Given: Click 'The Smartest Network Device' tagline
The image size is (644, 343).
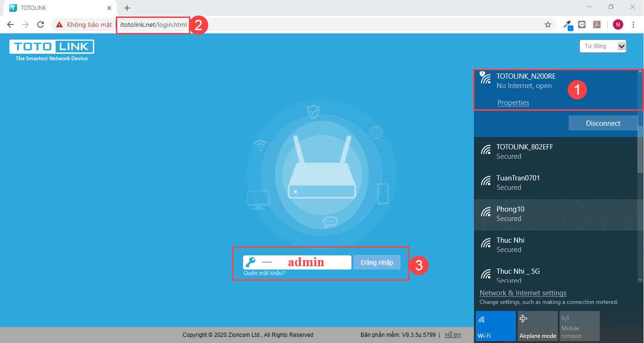Looking at the screenshot, I should pos(52,58).
